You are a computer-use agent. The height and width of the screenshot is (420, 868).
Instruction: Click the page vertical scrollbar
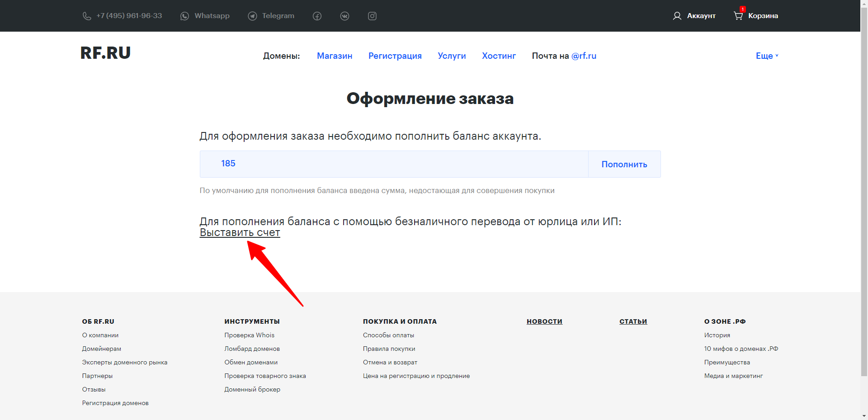pyautogui.click(x=864, y=181)
